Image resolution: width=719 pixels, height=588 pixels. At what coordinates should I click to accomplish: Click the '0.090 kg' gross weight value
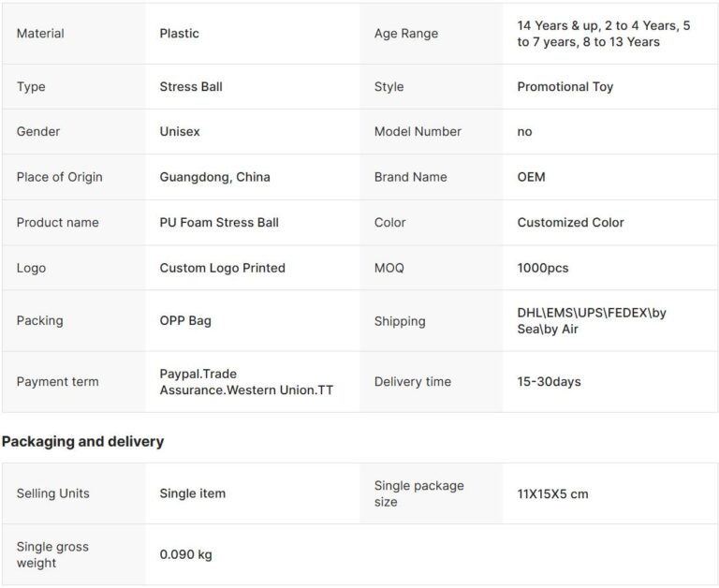186,554
